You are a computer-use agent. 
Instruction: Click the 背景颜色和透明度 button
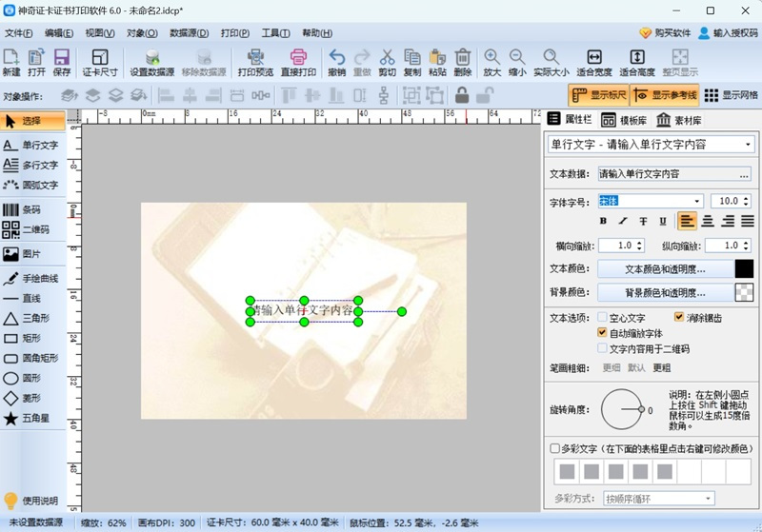pos(665,293)
